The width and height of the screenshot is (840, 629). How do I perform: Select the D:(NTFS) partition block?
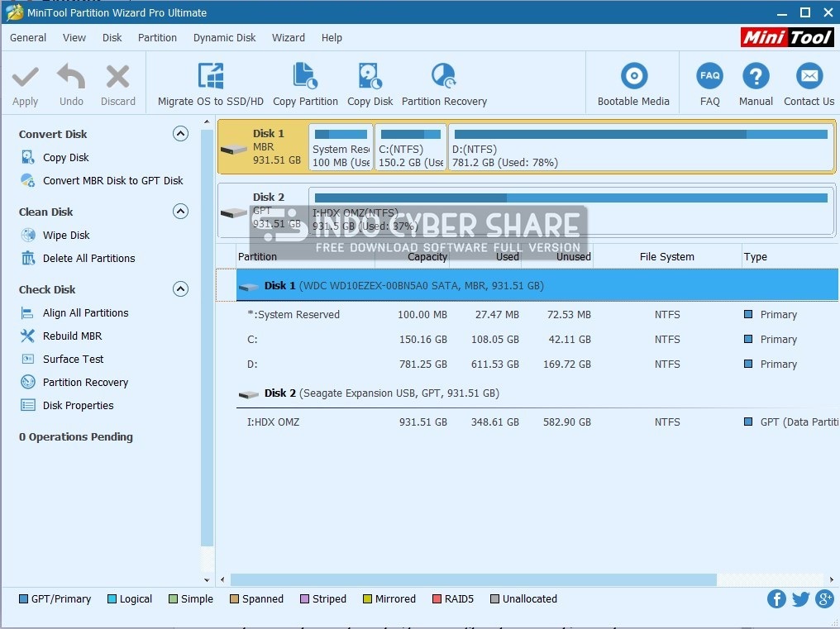(x=641, y=147)
